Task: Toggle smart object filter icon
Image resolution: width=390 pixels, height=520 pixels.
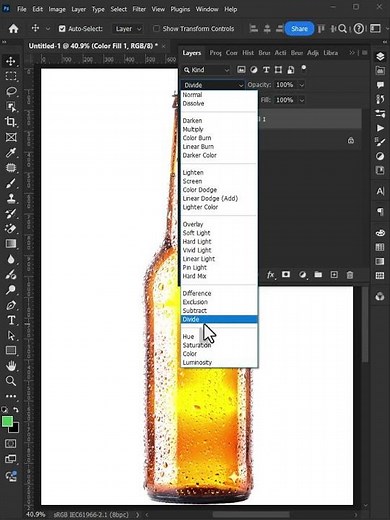Action: (291, 69)
